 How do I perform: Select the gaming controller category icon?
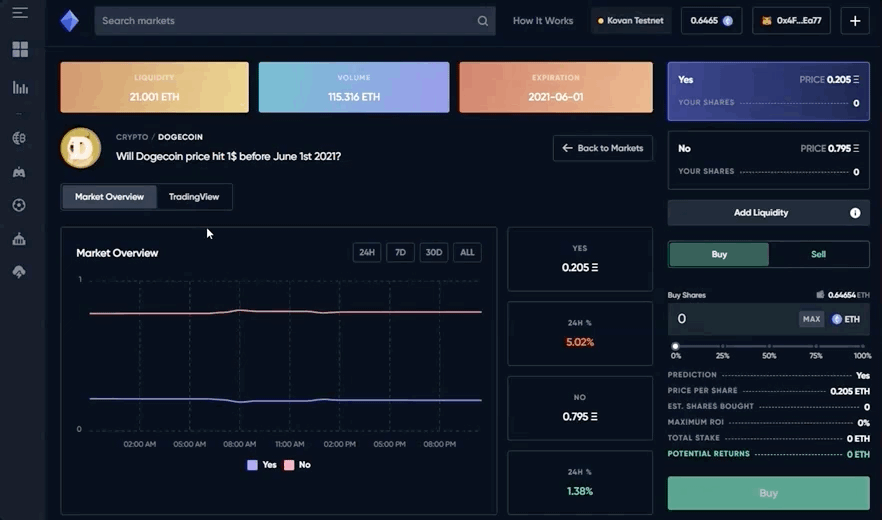[x=19, y=172]
